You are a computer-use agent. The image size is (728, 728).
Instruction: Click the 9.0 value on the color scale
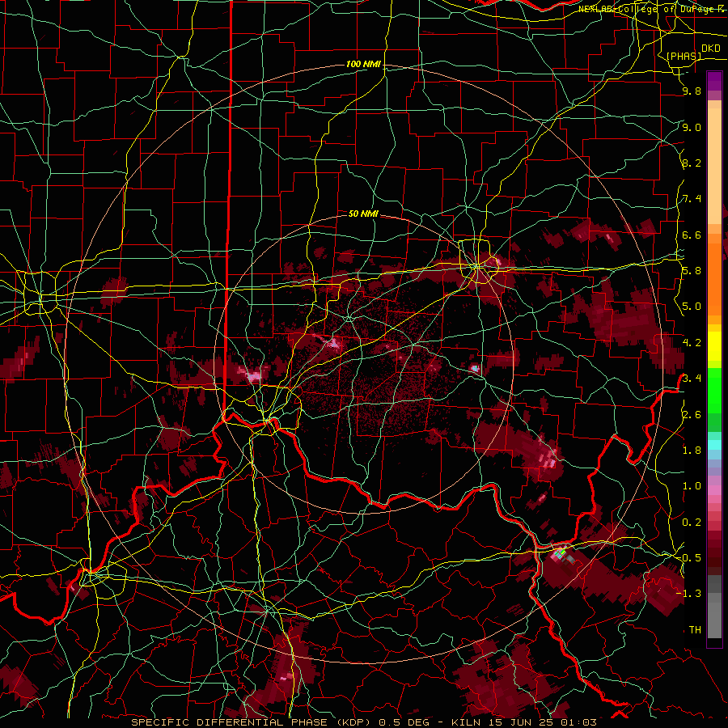tap(692, 127)
